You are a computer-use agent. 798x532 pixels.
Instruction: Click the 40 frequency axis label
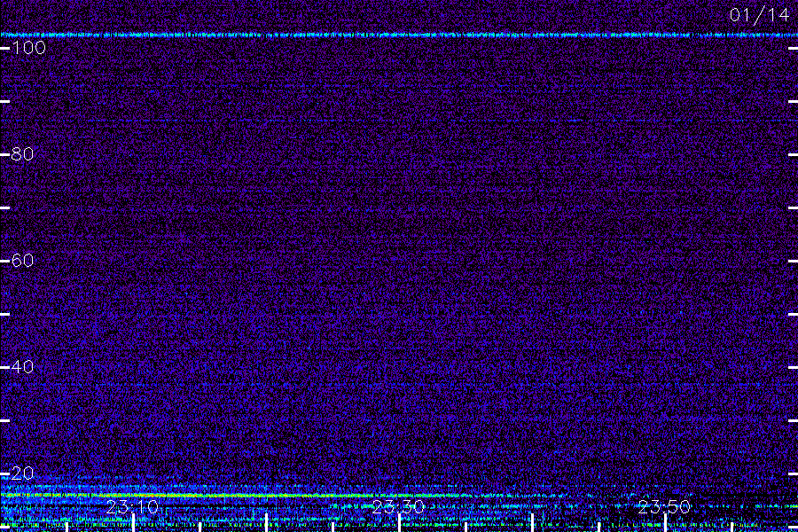pyautogui.click(x=22, y=367)
